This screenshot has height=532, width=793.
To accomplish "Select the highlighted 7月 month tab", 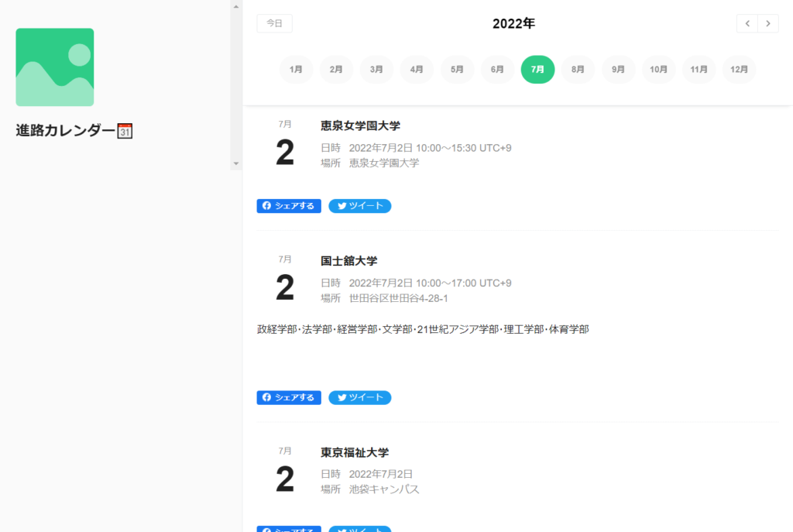I will pyautogui.click(x=537, y=69).
